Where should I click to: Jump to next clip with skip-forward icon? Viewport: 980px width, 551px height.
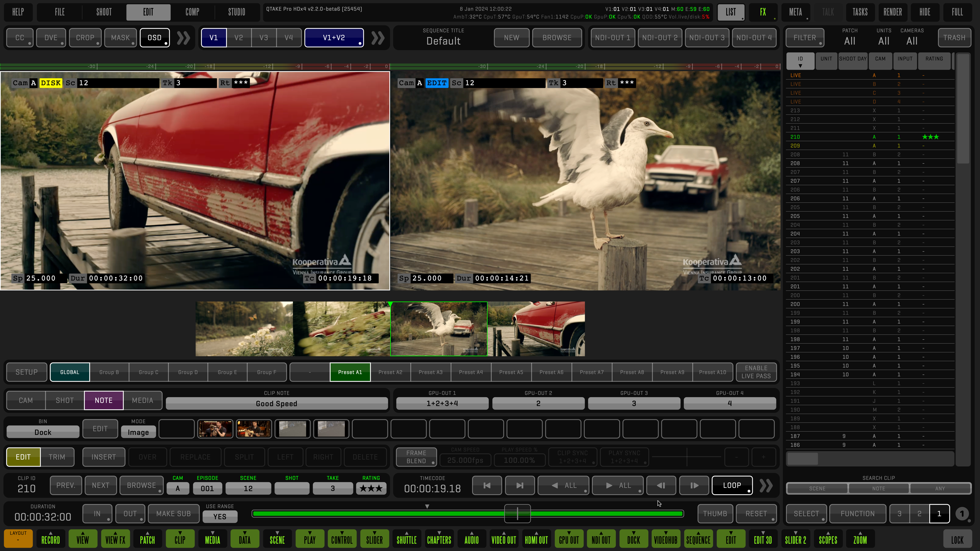pos(520,485)
